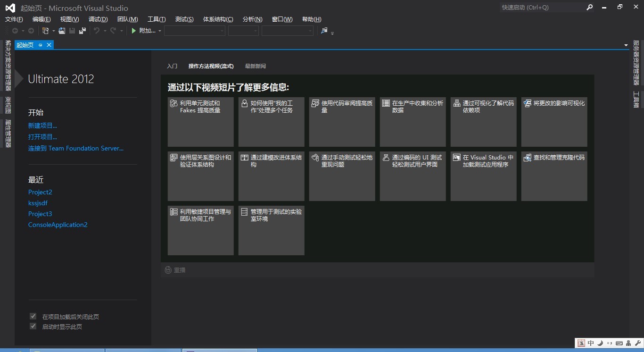The width and height of the screenshot is (644, 352).
Task: Click the 重播 replay button
Action: pyautogui.click(x=175, y=270)
